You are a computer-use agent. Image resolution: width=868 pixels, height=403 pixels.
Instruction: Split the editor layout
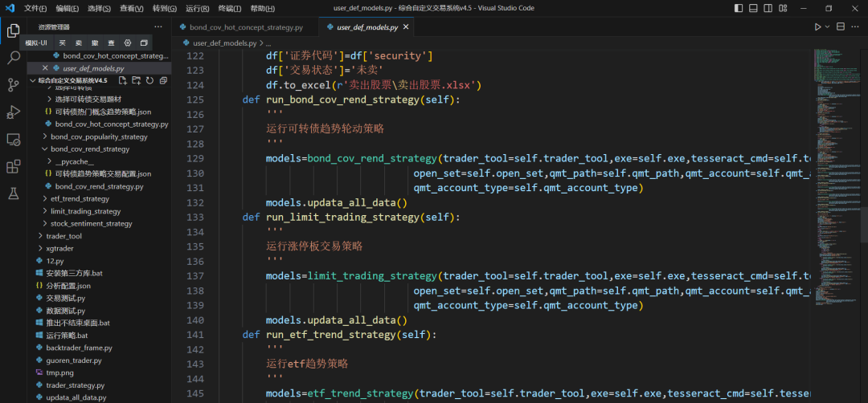(x=841, y=26)
